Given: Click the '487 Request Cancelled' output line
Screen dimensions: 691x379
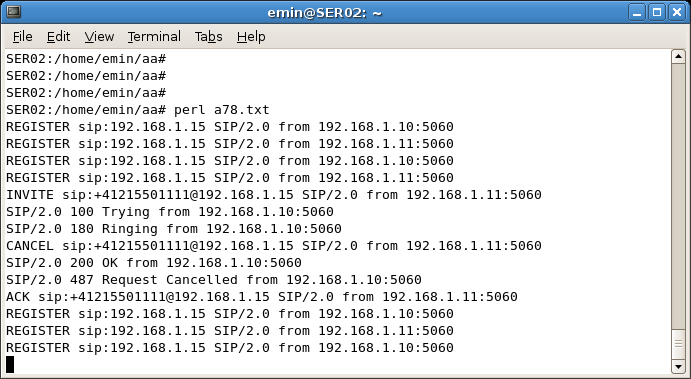Looking at the screenshot, I should [214, 280].
